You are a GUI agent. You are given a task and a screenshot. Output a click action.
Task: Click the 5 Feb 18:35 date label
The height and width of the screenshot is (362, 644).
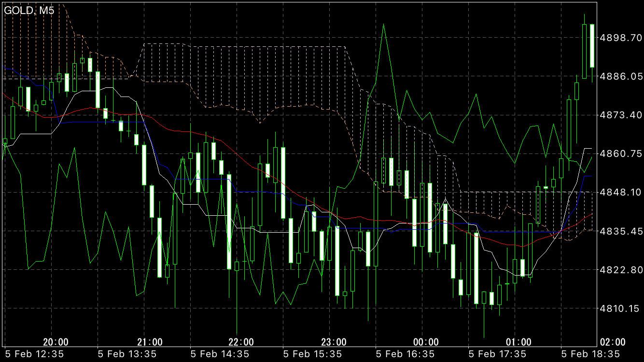tap(590, 354)
